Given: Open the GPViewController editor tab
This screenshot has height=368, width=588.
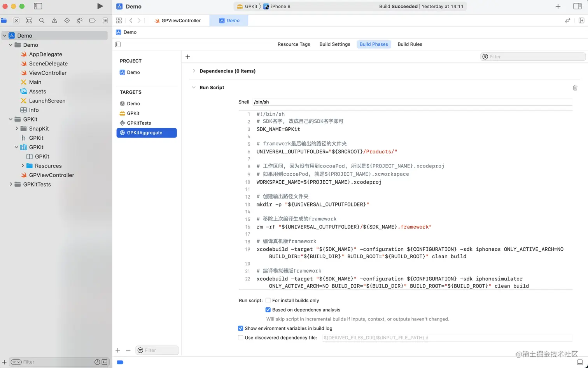Looking at the screenshot, I should point(178,21).
